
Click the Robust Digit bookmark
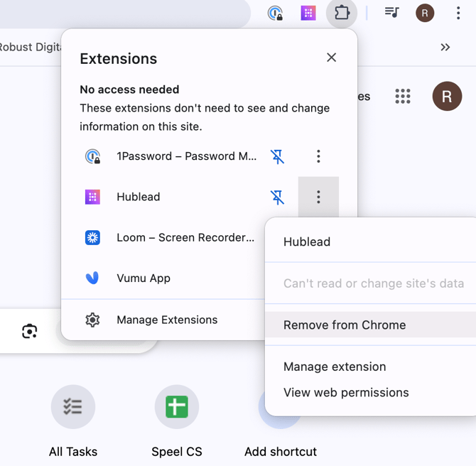coord(31,48)
